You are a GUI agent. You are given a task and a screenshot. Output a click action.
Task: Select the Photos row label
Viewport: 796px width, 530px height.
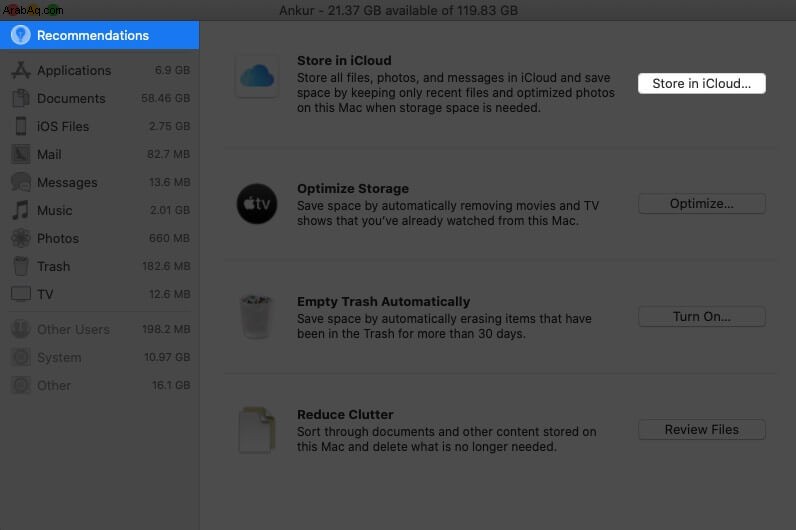pos(58,238)
